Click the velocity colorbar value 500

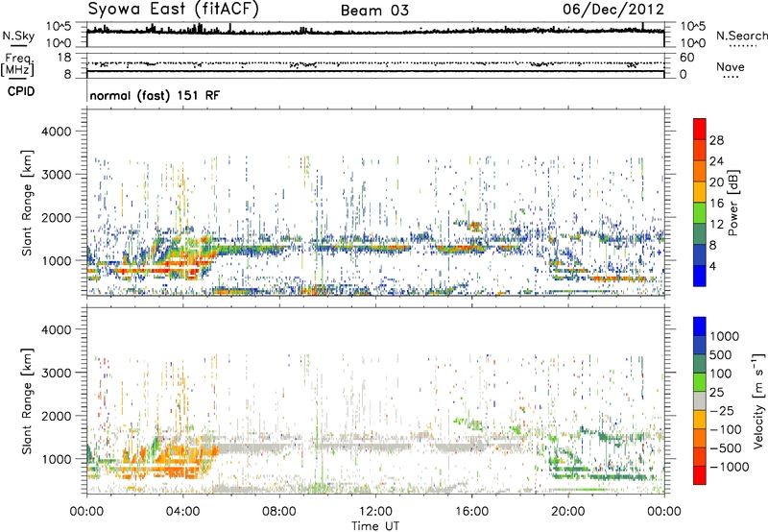(x=721, y=354)
